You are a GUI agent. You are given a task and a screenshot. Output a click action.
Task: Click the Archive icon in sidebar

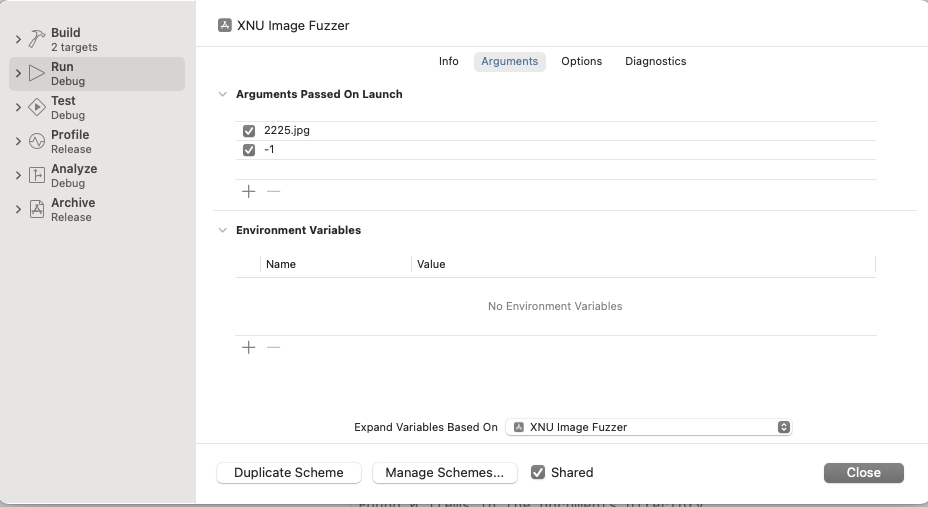click(x=37, y=209)
